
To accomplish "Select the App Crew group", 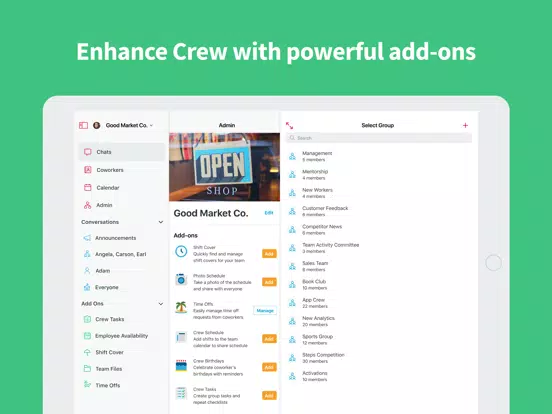I will coord(379,303).
